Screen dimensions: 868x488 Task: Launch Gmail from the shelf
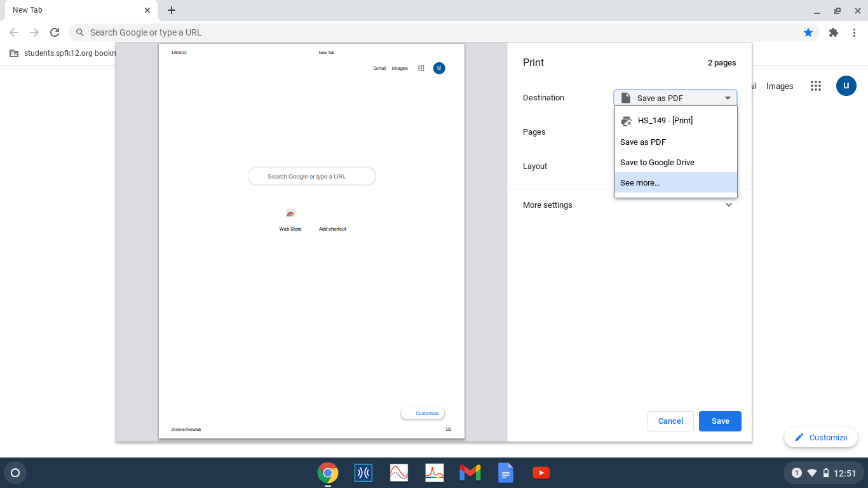point(470,473)
